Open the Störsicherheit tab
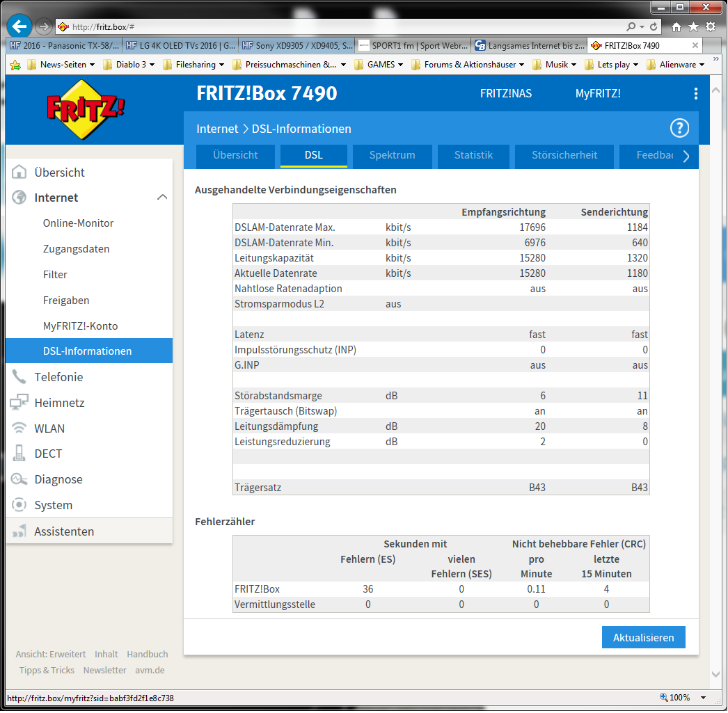Viewport: 728px width, 713px height. 564,155
